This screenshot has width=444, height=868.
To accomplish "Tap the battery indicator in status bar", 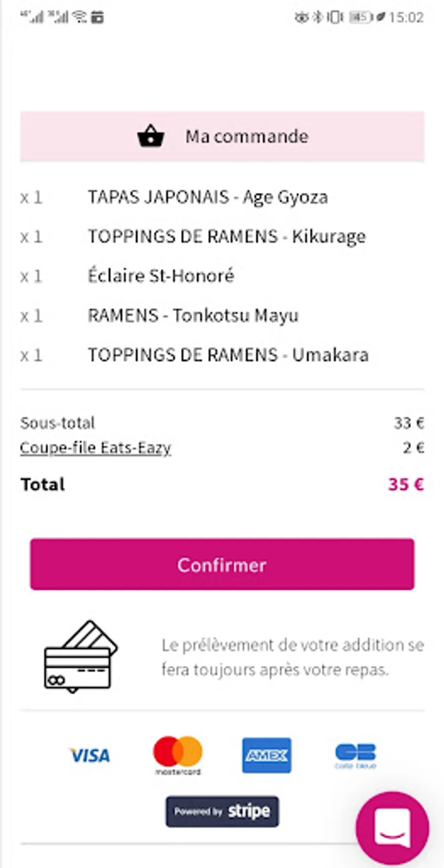I will [360, 17].
